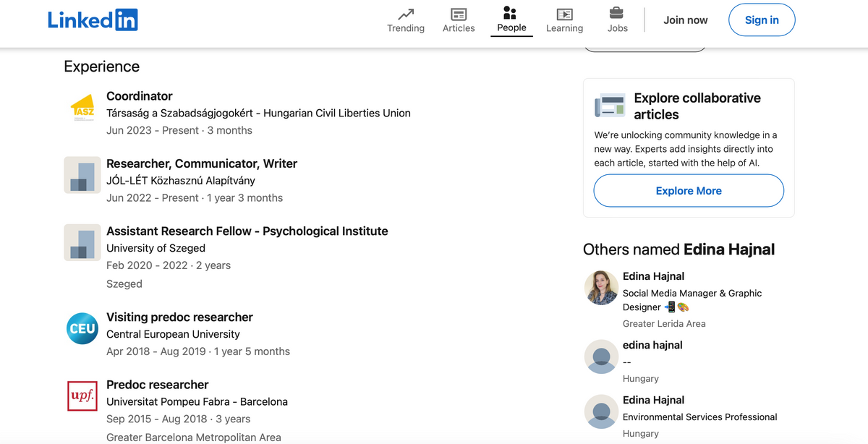
Task: Open the Learning tab label
Action: coord(564,28)
